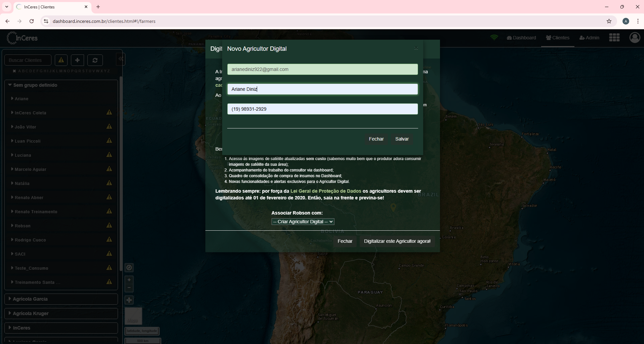Expand the Agricola Kruger group

click(61, 313)
